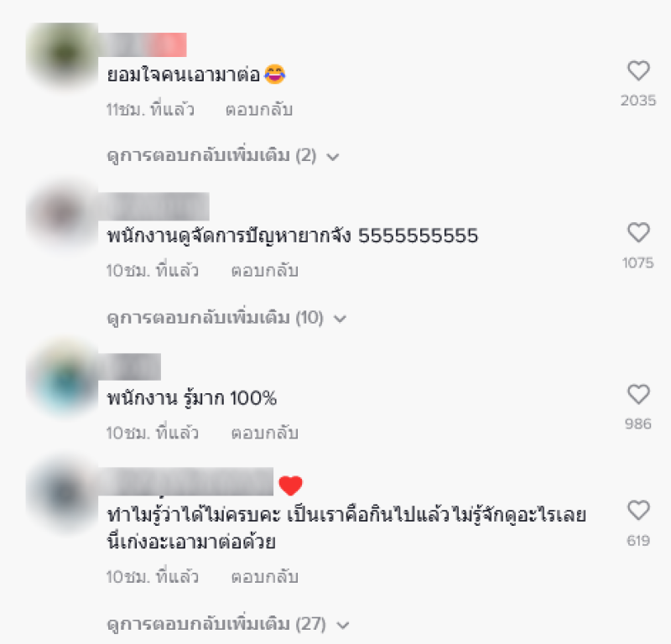Screen dimensions: 671x644
Task: Expand the 2 more replies under first comment
Action: 223,156
